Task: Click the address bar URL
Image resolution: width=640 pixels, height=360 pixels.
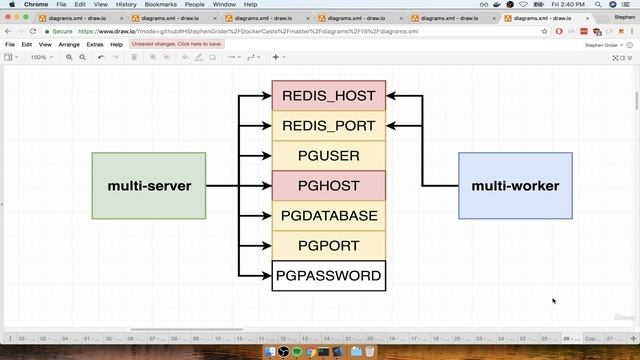Action: tap(248, 31)
